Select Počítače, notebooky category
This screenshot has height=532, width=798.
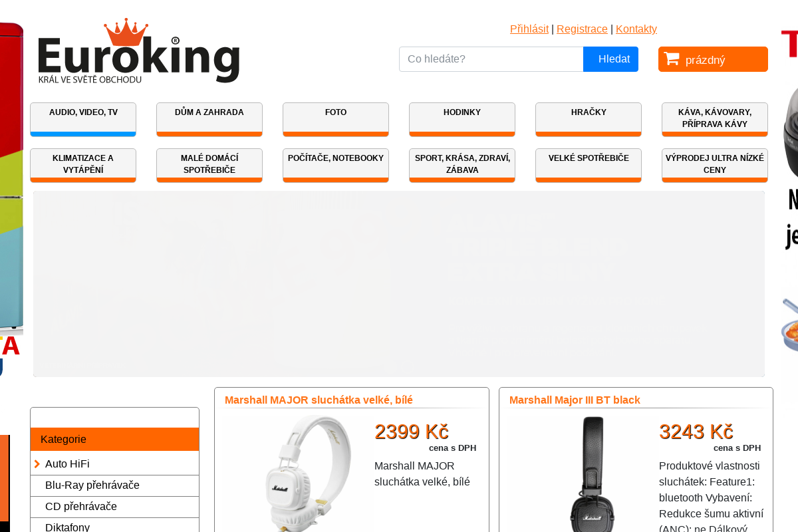pyautogui.click(x=336, y=166)
